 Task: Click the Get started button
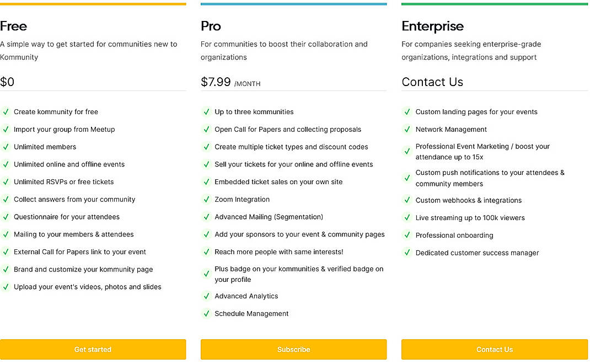93,349
